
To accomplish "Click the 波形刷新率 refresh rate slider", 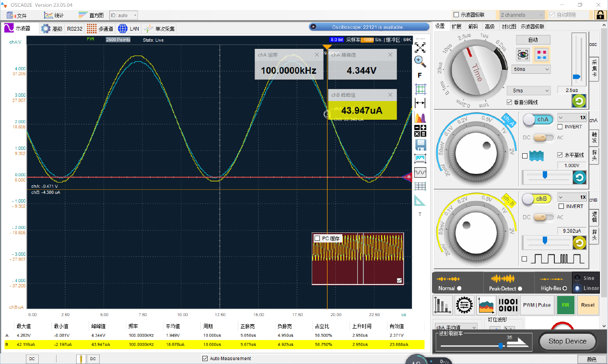I will (500, 346).
